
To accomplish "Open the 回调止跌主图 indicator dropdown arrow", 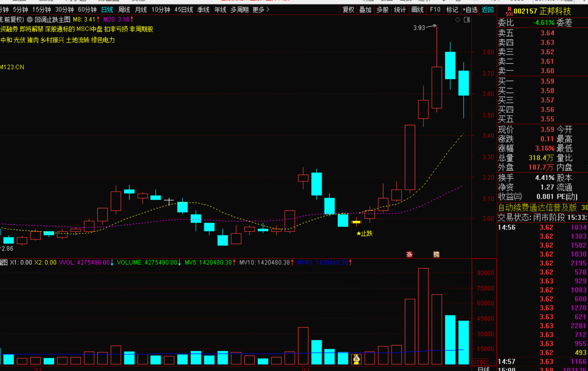I will click(x=30, y=19).
